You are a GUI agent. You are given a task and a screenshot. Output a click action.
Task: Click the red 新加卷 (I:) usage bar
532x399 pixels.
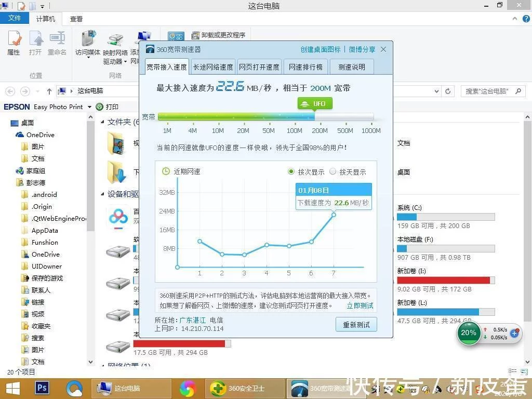[446, 280]
